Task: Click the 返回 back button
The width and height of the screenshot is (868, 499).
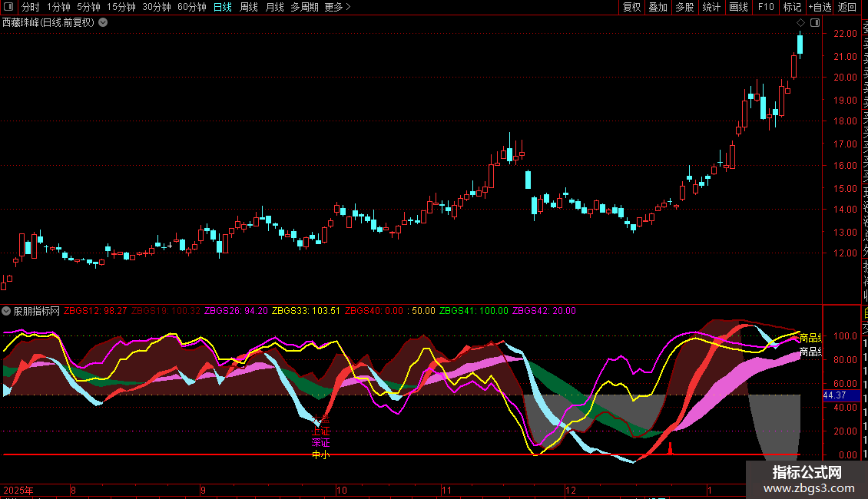Action: [x=846, y=7]
